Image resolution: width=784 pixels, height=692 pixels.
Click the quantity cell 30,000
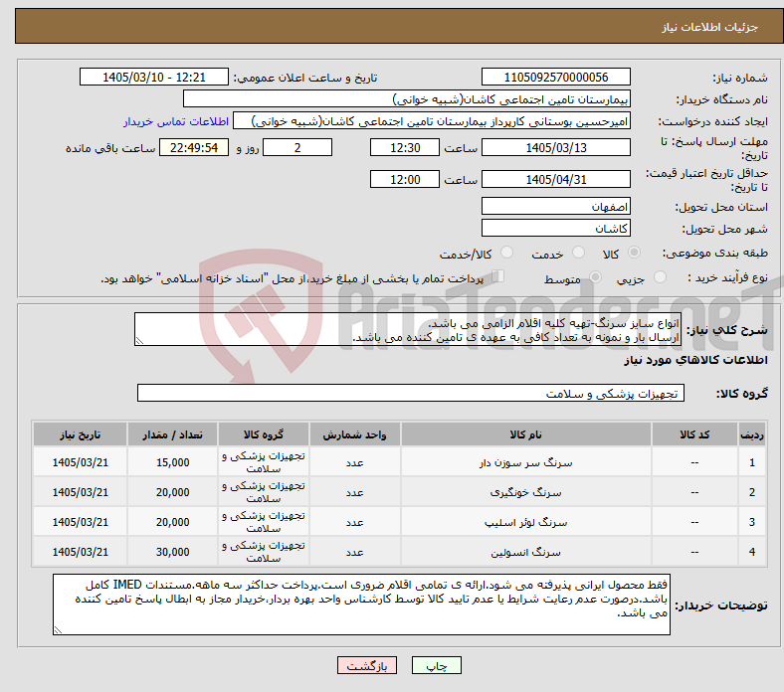click(172, 552)
